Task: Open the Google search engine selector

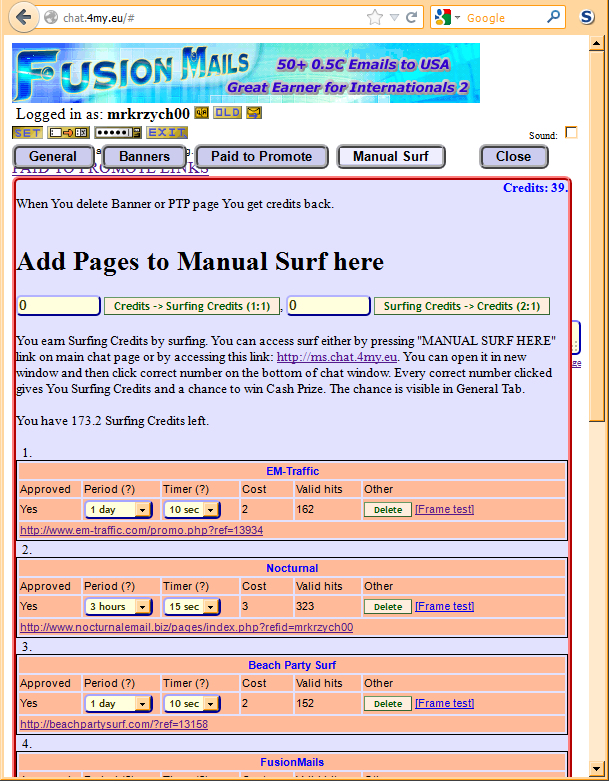Action: (x=447, y=17)
